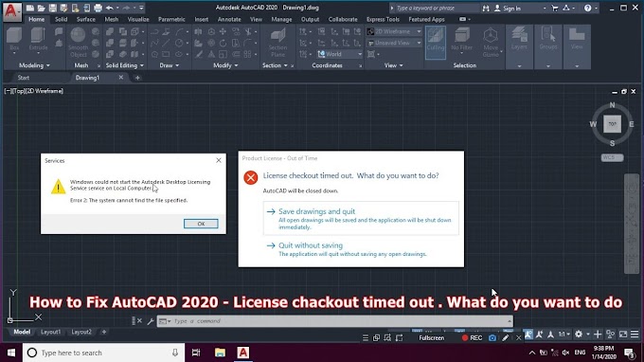The width and height of the screenshot is (644, 362).
Task: Toggle annotation objects visibility in status bar
Action: click(x=528, y=335)
